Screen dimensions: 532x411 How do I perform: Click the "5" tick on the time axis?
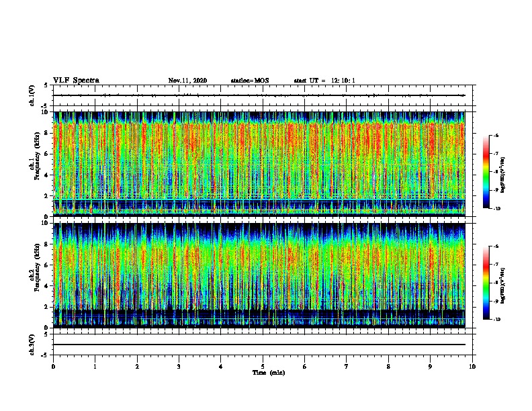pos(263,367)
